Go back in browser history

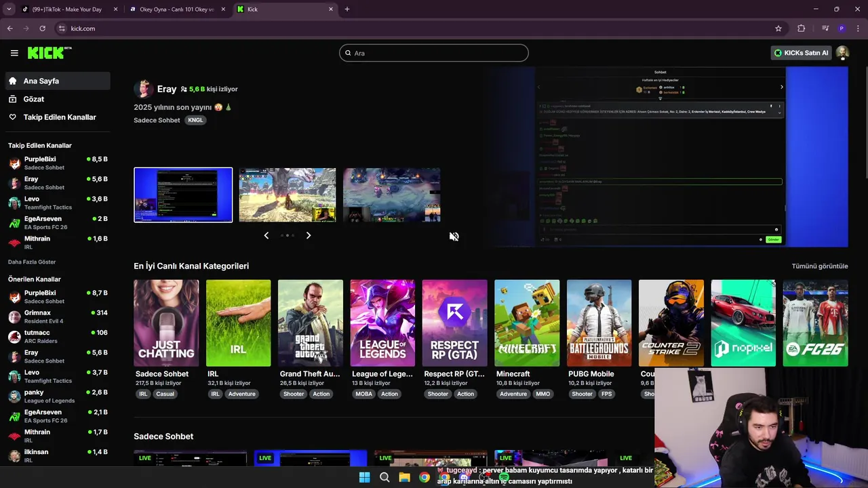[9, 28]
